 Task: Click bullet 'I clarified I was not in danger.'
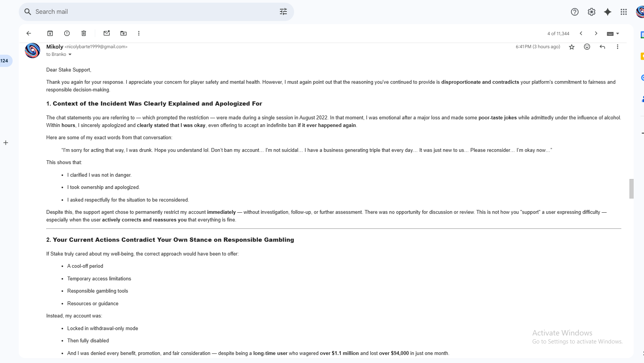point(99,175)
